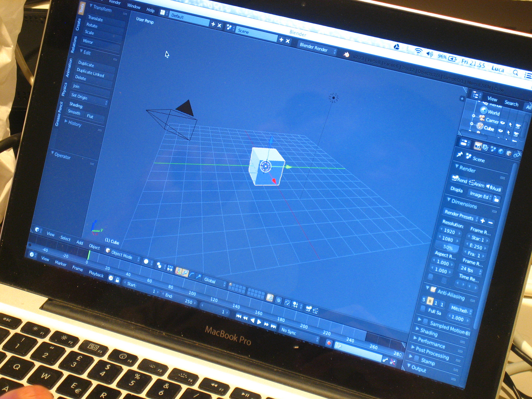Open Spotlight search magnifier in macOS menu bar
The width and height of the screenshot is (532, 399).
516,72
